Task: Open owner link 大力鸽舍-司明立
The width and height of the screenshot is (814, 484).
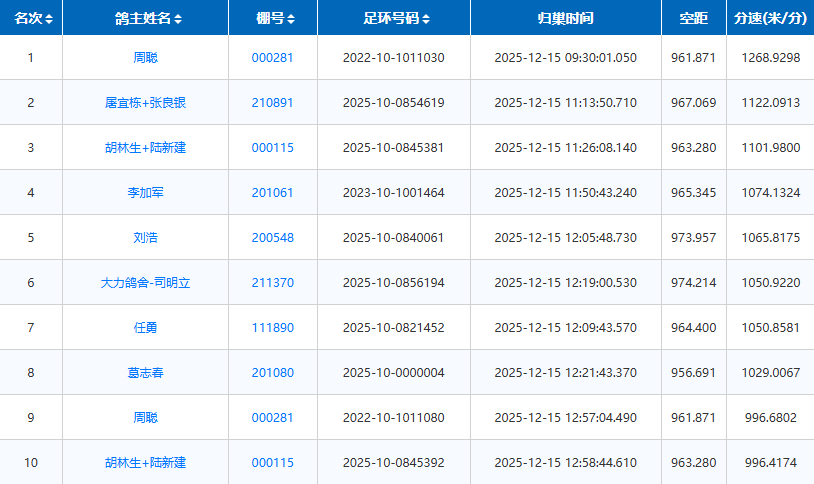Action: [x=145, y=283]
